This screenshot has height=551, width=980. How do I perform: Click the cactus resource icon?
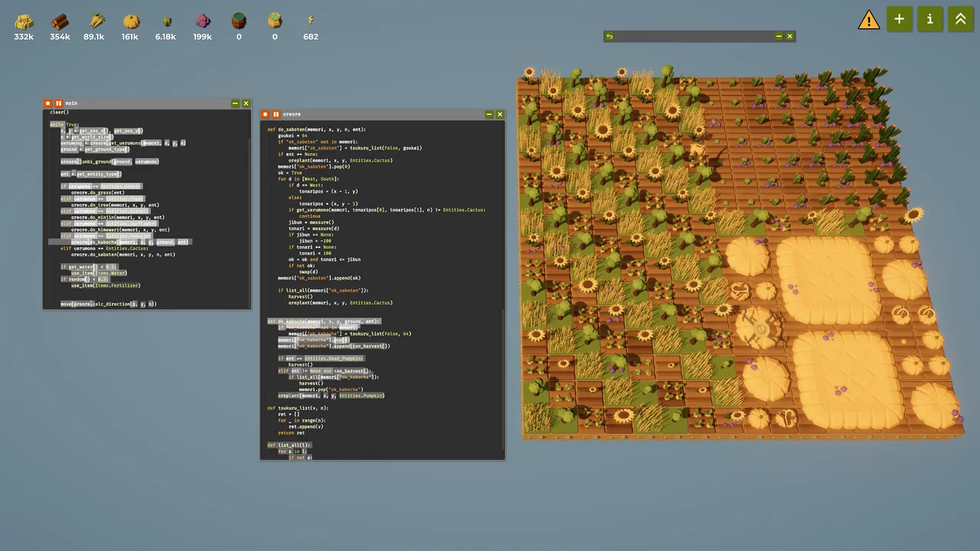point(166,21)
